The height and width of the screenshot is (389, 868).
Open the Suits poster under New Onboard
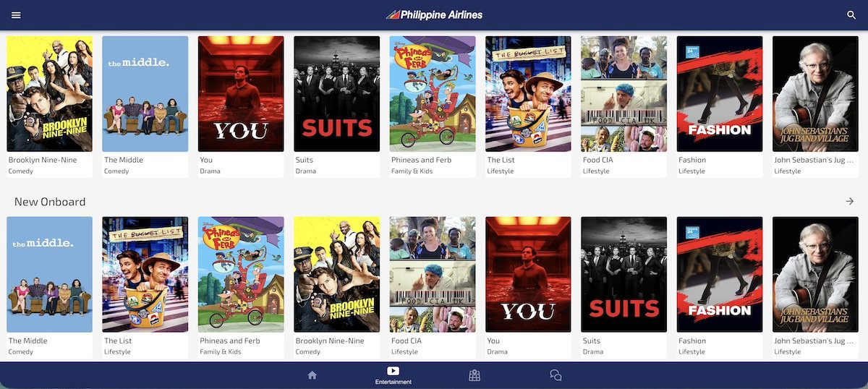tap(624, 275)
